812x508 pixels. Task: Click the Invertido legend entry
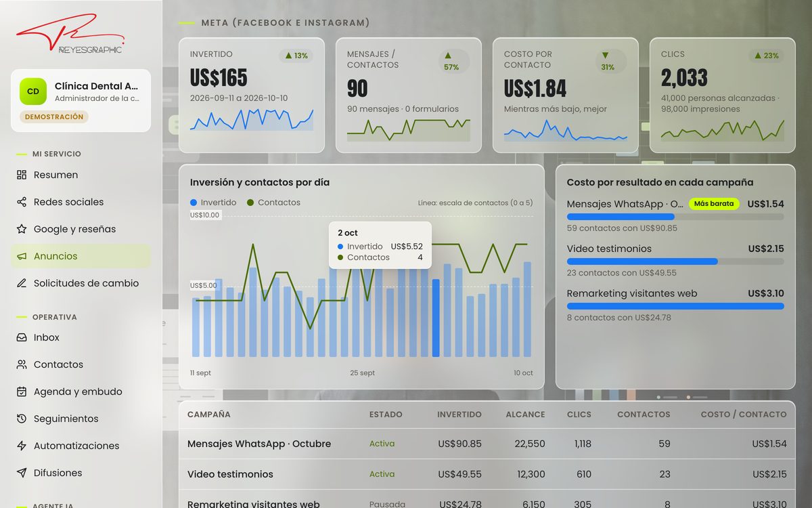pos(213,203)
